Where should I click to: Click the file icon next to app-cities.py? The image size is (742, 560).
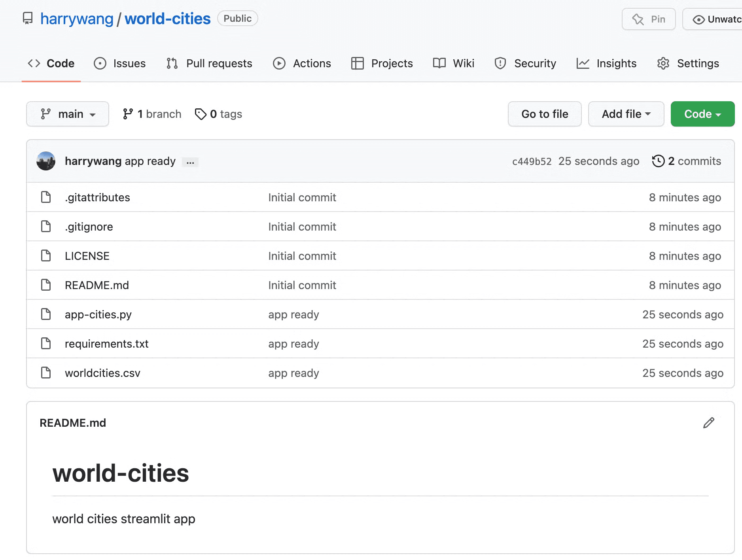click(46, 314)
